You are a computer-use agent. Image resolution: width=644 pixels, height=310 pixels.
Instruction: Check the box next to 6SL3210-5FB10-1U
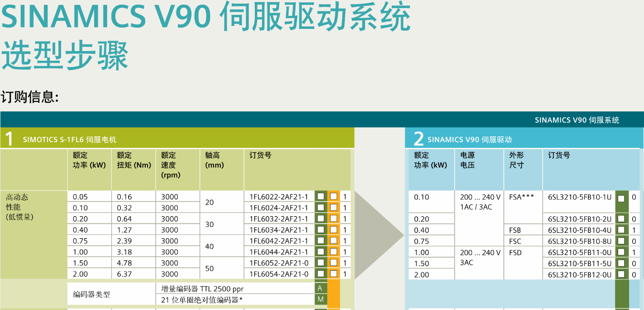click(621, 198)
